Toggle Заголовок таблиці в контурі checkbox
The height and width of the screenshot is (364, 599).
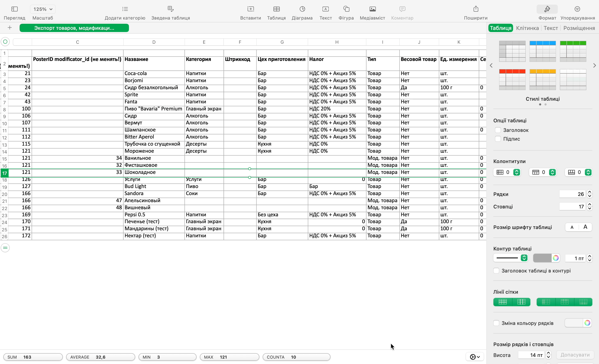(496, 271)
